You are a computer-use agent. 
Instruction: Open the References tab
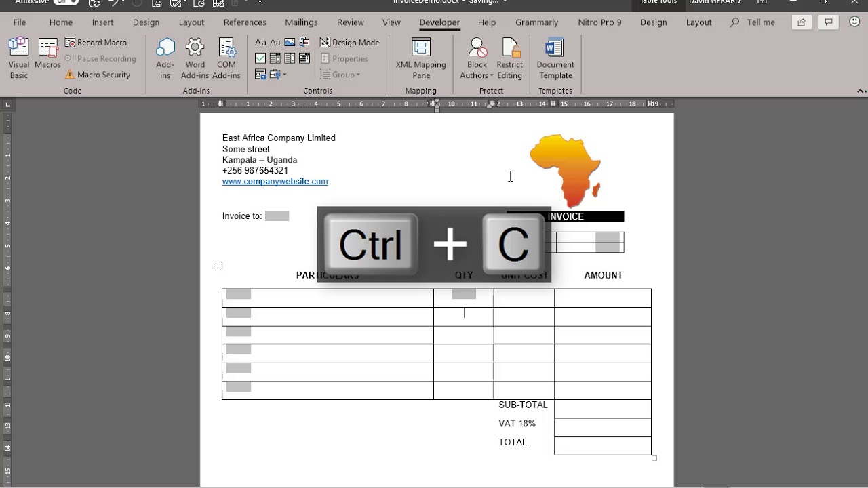tap(245, 22)
